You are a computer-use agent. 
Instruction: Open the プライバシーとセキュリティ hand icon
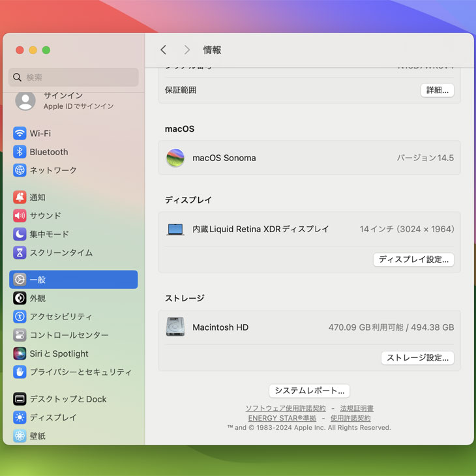[x=20, y=372]
